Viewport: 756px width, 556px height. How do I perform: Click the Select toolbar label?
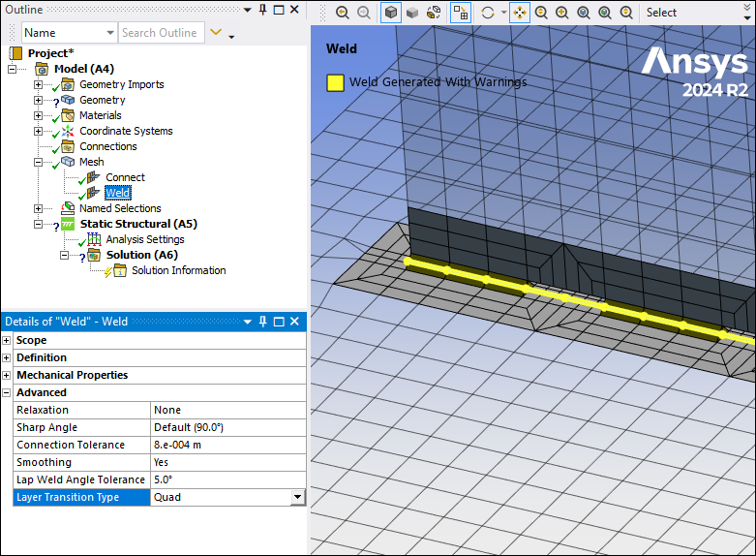coord(661,13)
